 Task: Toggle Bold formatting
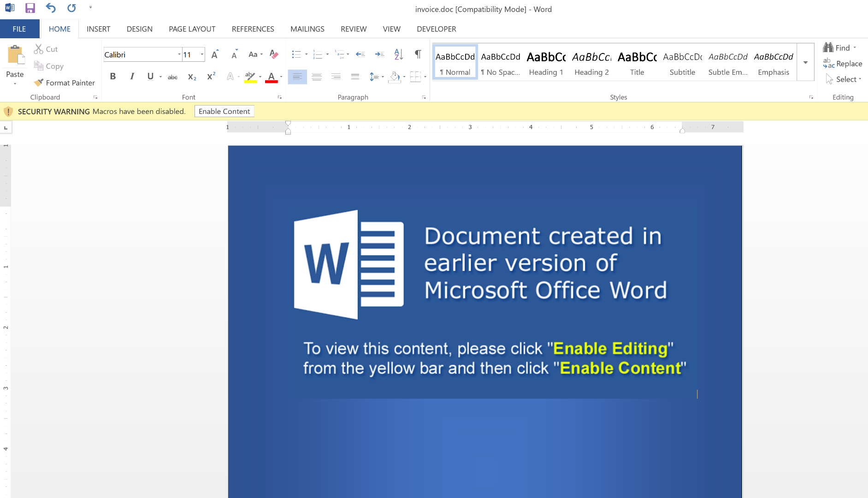[x=112, y=77]
